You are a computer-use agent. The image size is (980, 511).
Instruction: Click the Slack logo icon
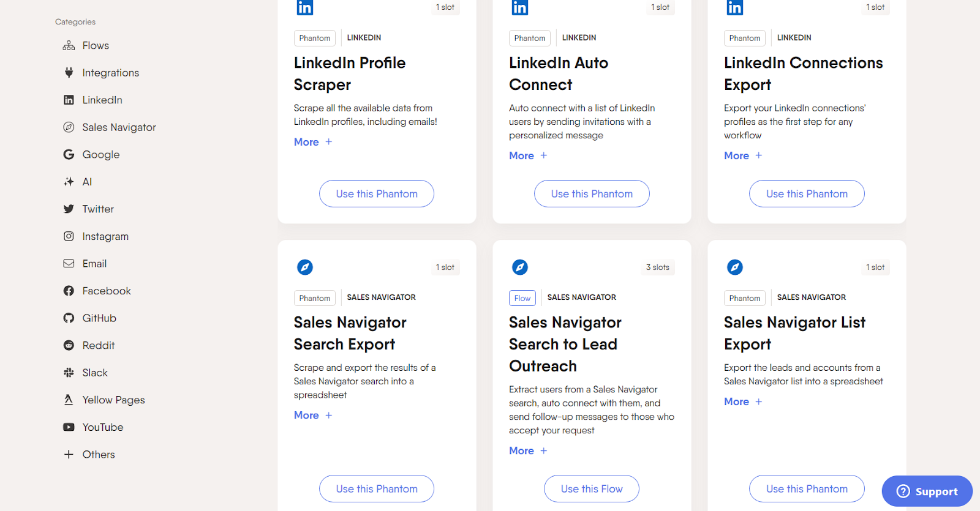[69, 373]
